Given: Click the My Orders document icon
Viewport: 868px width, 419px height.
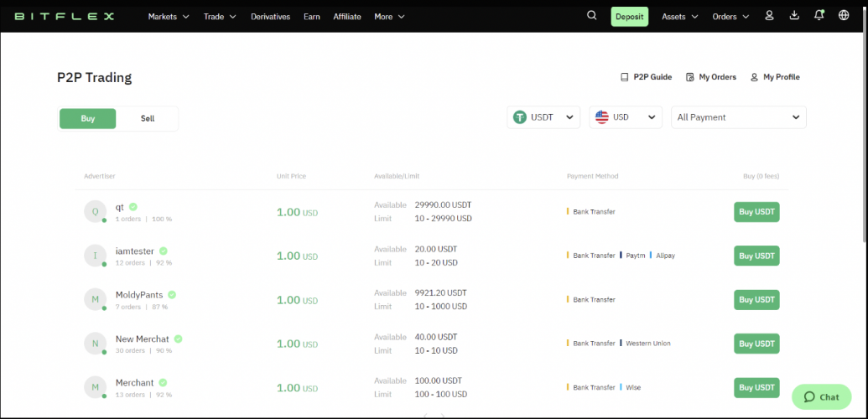Looking at the screenshot, I should coord(689,77).
